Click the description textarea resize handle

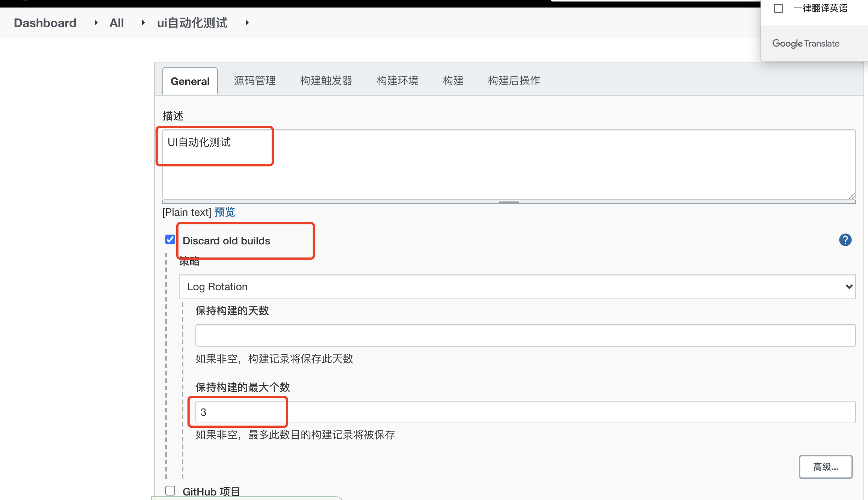(851, 196)
